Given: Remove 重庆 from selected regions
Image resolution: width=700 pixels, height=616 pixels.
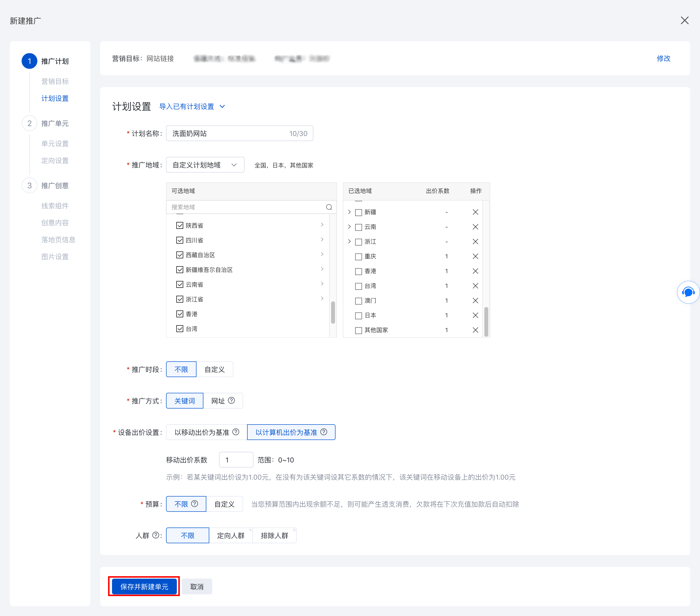Looking at the screenshot, I should click(475, 256).
